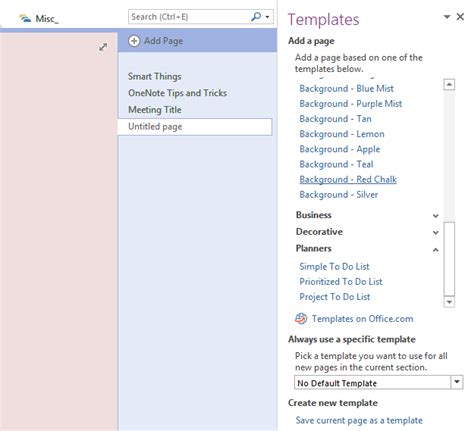Apply Background - Tan template
474x431 pixels.
(x=335, y=119)
